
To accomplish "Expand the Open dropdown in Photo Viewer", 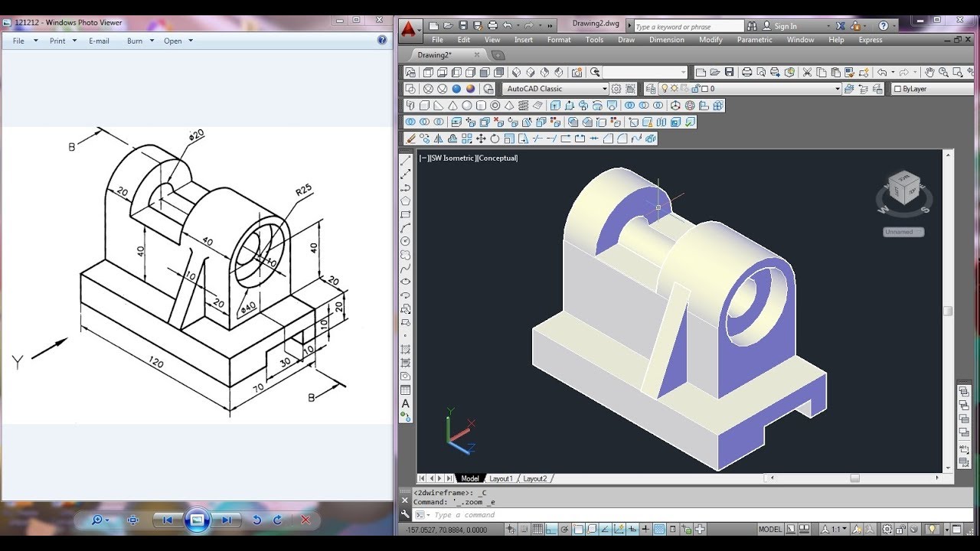I will 191,41.
